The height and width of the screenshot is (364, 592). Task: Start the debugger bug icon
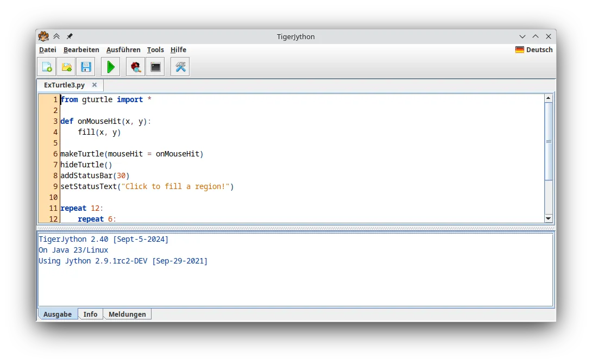pos(136,67)
